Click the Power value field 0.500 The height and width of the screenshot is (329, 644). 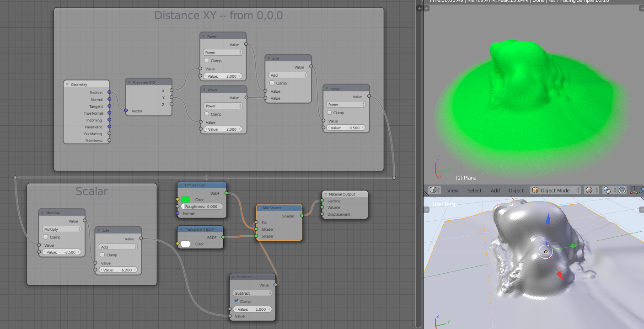345,127
